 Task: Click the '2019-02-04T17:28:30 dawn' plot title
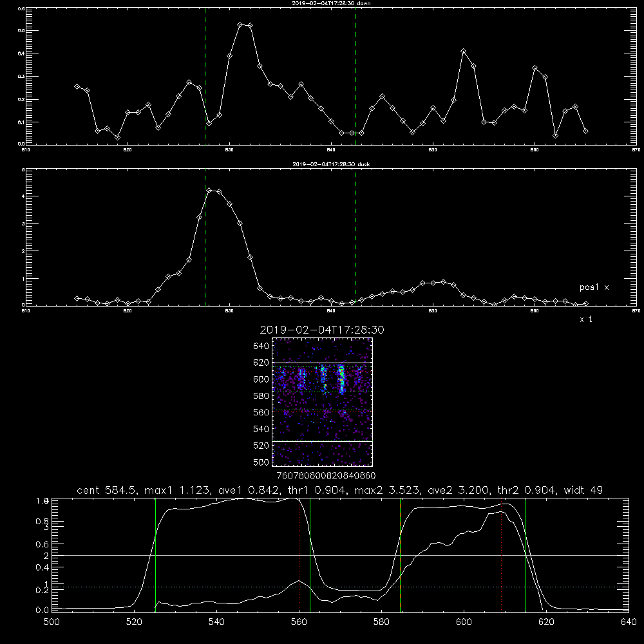coord(331,3)
